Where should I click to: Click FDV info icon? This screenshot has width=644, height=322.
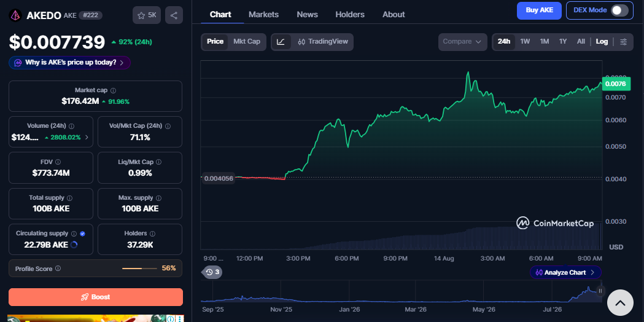click(58, 162)
